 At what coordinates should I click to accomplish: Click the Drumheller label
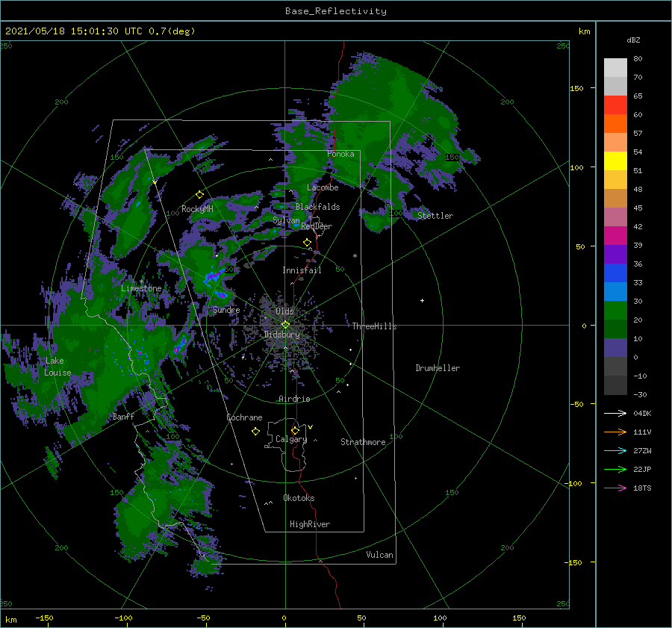pyautogui.click(x=438, y=368)
